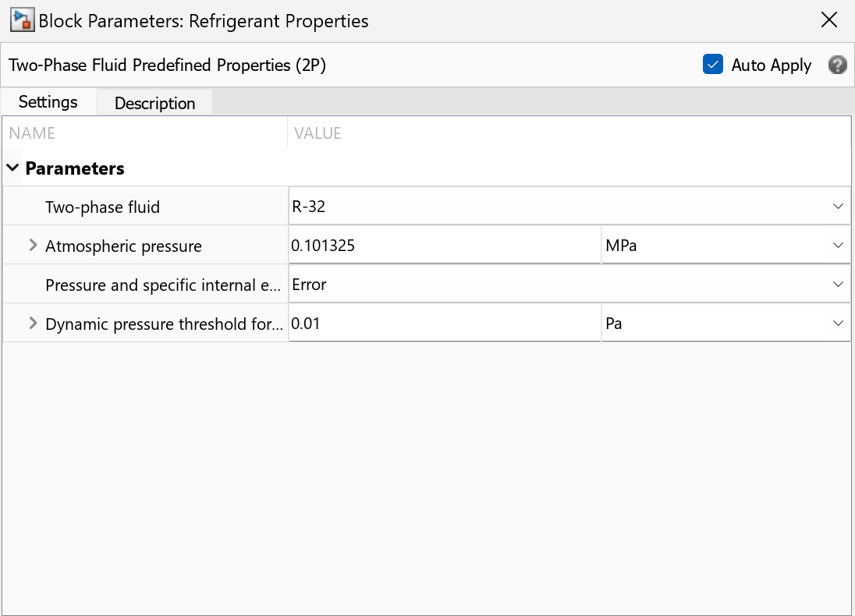The width and height of the screenshot is (855, 616).
Task: Select the Two-phase fluid parameter label
Action: click(x=102, y=207)
